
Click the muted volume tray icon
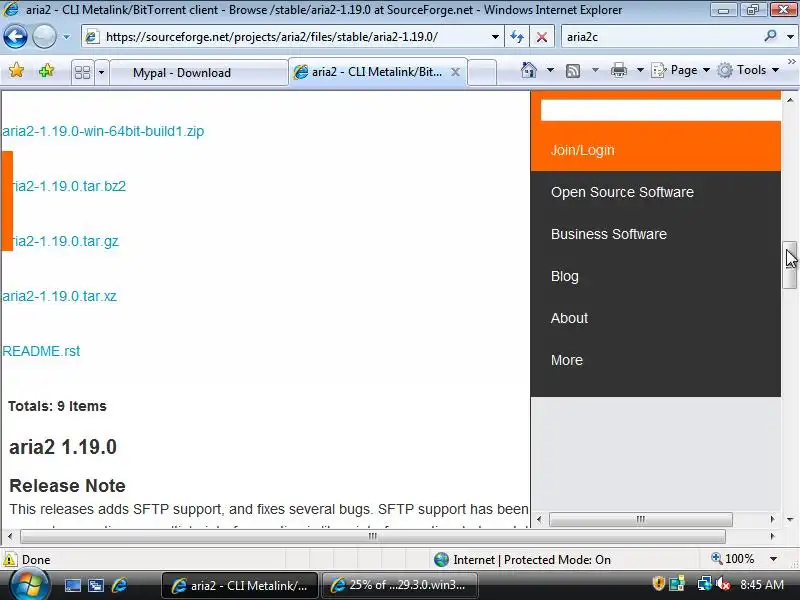click(723, 583)
